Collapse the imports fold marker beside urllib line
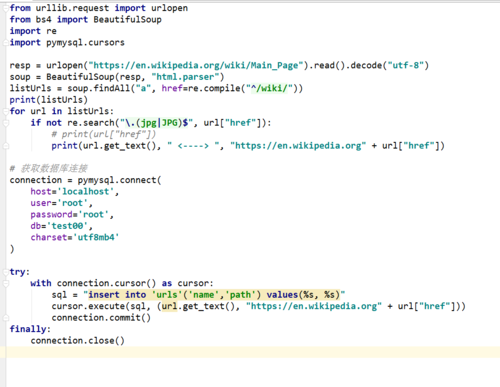The image size is (500, 387). [5, 8]
